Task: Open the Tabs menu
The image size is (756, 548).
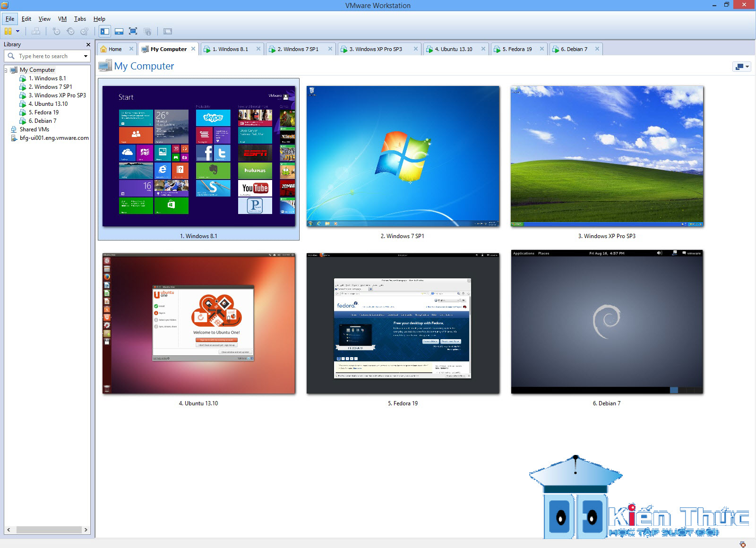Action: 80,19
